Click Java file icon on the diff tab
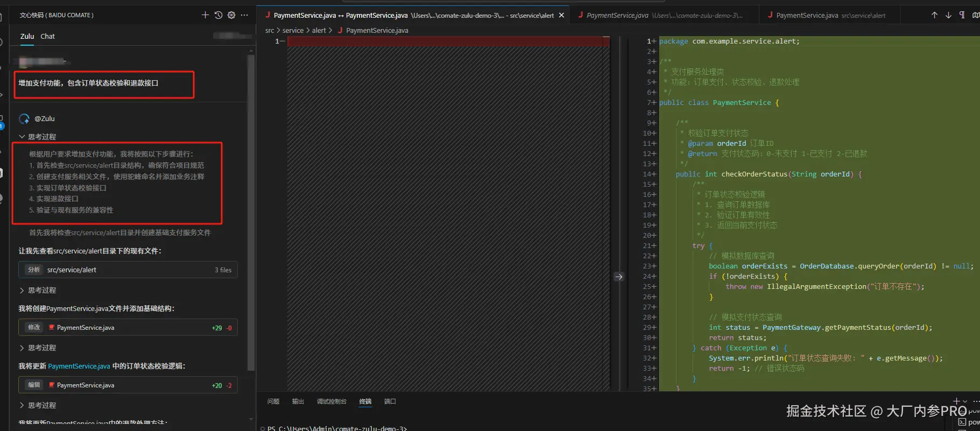The image size is (980, 431). coord(267,15)
